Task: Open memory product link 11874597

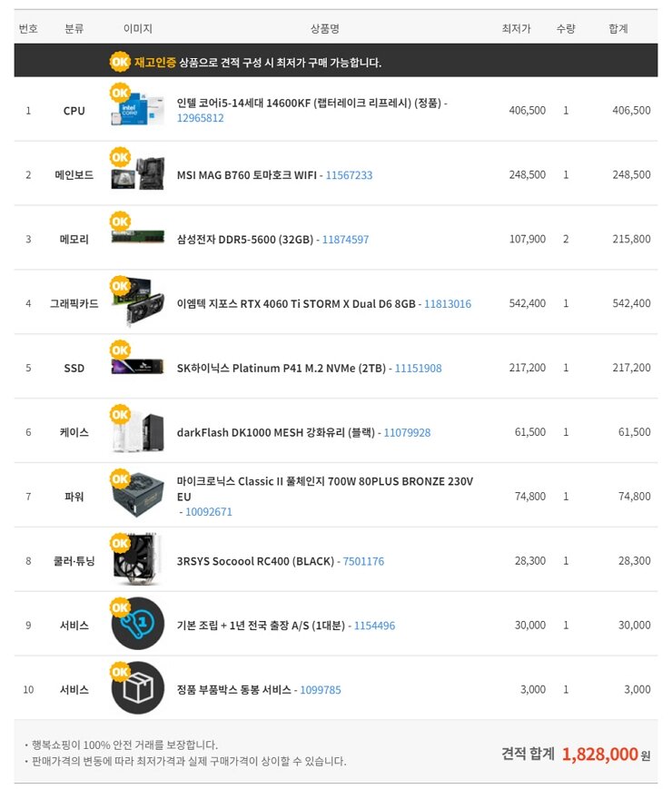Action: pyautogui.click(x=345, y=240)
